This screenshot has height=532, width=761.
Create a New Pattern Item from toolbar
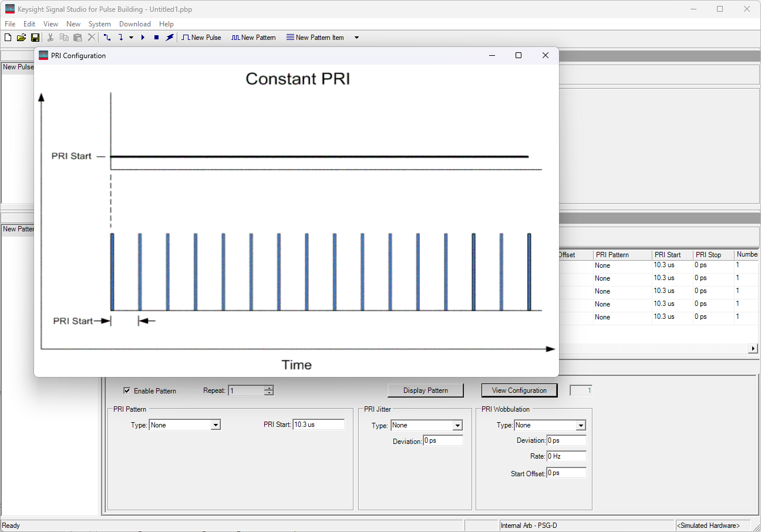pos(315,38)
